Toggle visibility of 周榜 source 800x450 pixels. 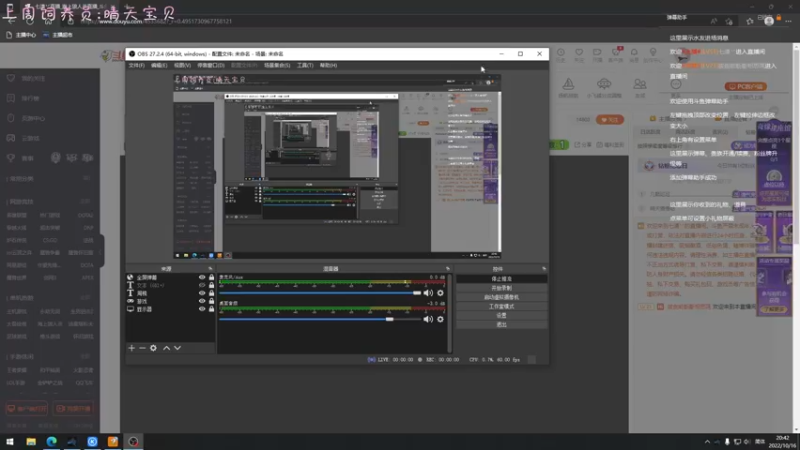(x=202, y=293)
